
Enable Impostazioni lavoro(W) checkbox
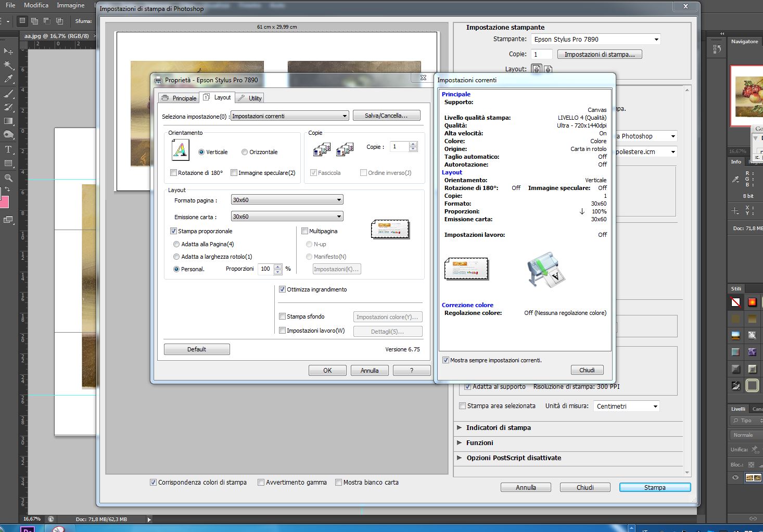[x=283, y=331]
